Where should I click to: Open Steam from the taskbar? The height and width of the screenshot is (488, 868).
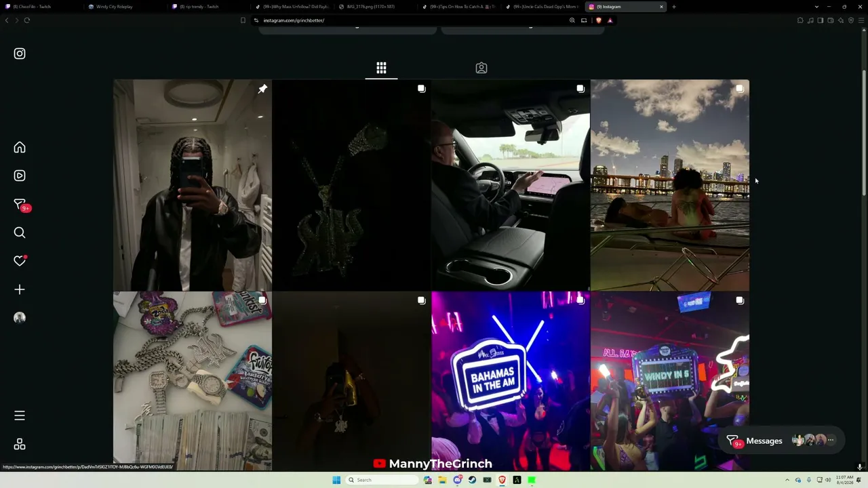point(472,480)
